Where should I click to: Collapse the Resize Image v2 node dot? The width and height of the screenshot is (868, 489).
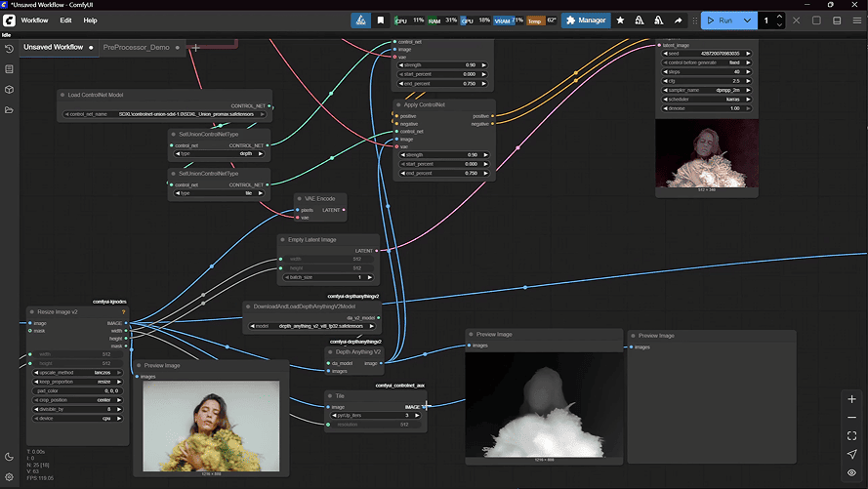(x=32, y=312)
